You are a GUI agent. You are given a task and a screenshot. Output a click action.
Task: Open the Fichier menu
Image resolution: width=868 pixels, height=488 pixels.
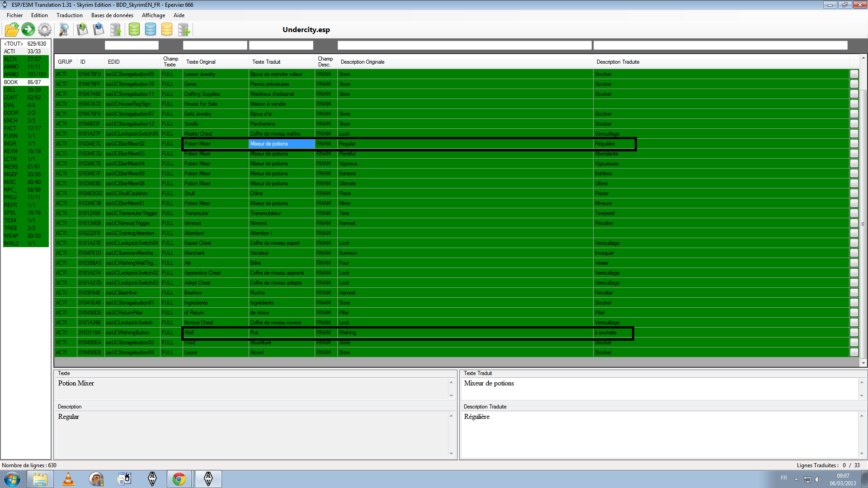click(15, 15)
